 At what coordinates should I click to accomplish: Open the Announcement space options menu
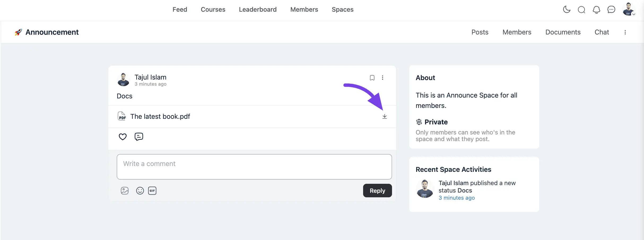pyautogui.click(x=625, y=32)
